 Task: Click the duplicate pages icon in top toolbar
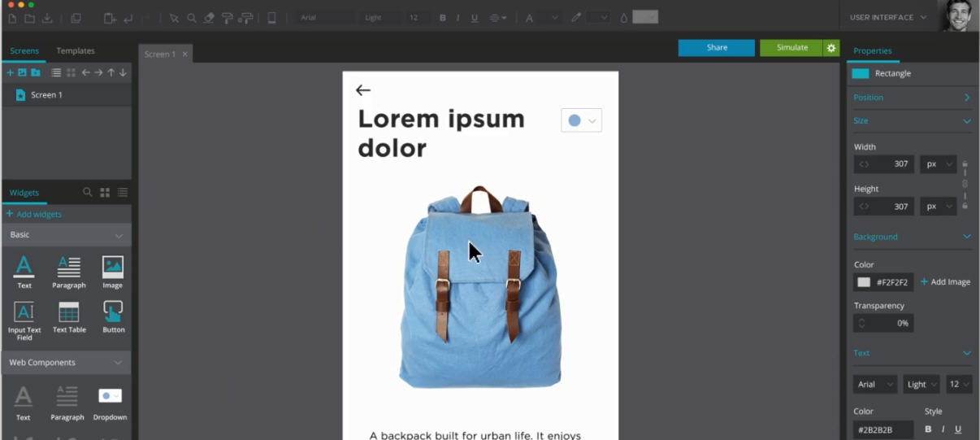(76, 18)
